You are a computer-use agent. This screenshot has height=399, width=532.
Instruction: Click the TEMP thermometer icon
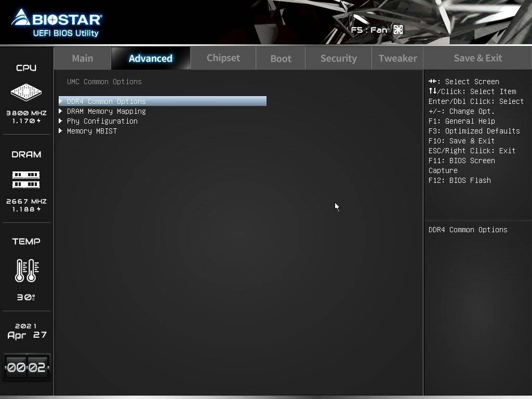pyautogui.click(x=26, y=270)
